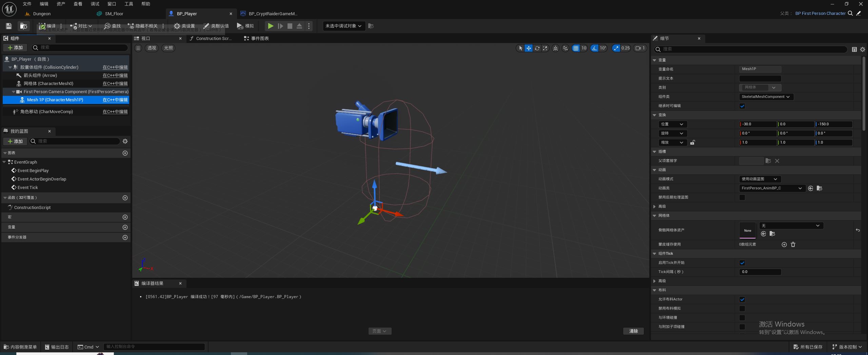Select the viewport select-mode cursor tool
The width and height of the screenshot is (868, 355).
[x=520, y=48]
